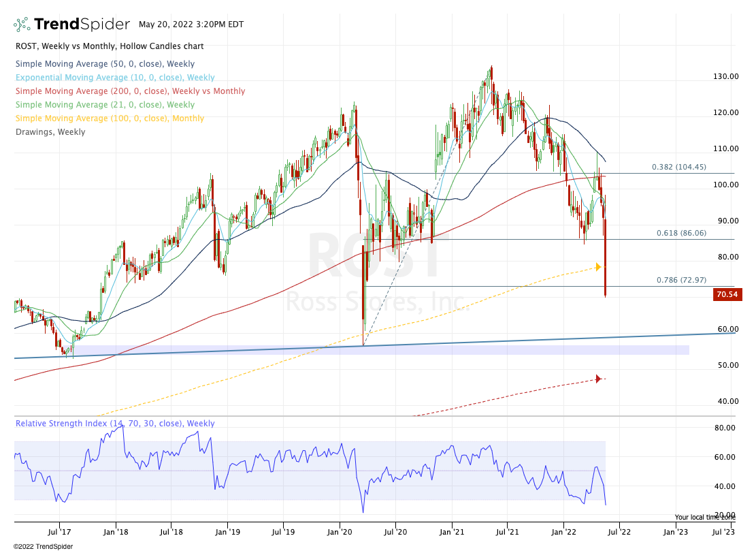Select the yellow Simple Moving Average 100 Monthly label
This screenshot has height=553, width=756.
[x=109, y=118]
